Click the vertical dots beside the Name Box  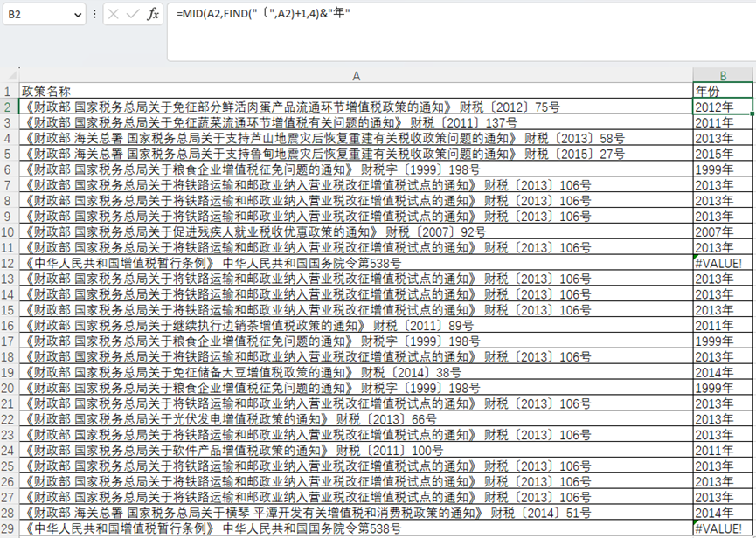(x=94, y=14)
